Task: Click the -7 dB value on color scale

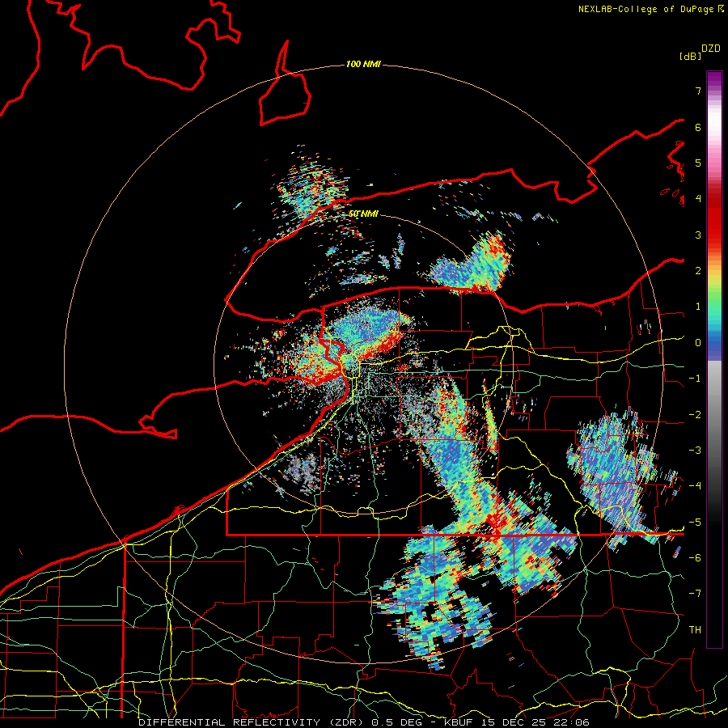Action: [695, 594]
